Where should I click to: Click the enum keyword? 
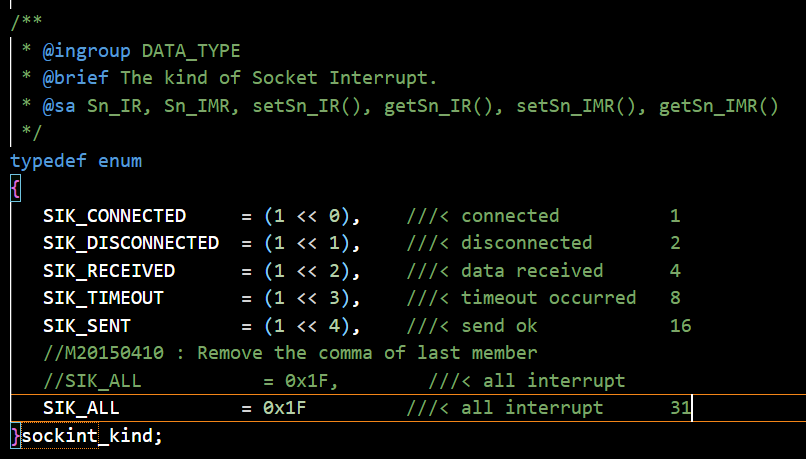120,161
